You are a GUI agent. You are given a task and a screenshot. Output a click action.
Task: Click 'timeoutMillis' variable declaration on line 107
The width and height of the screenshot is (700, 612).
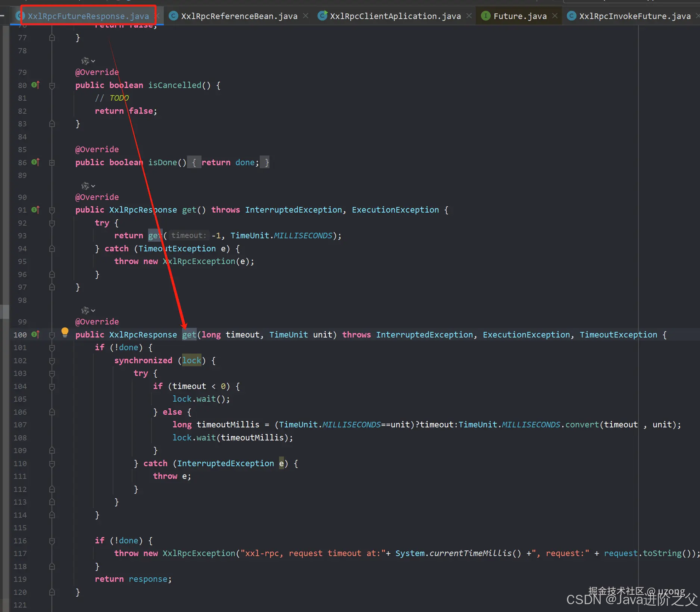[228, 424]
